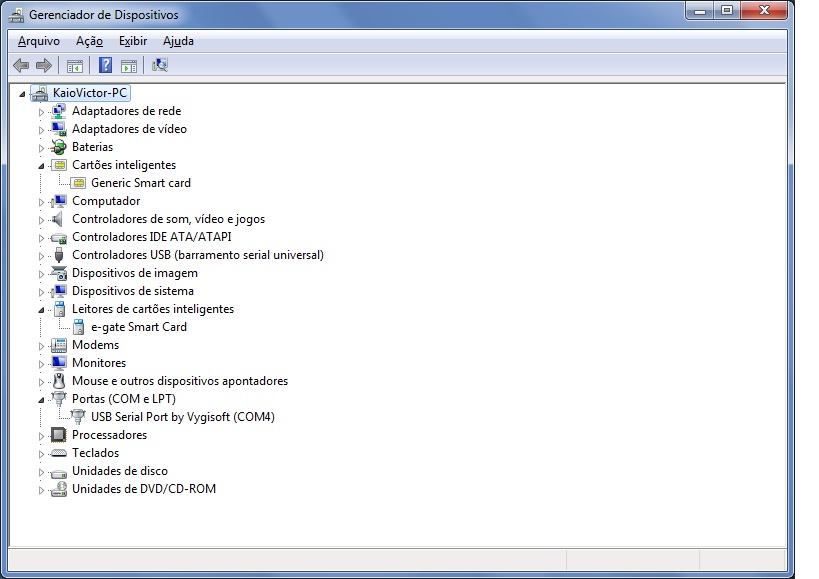This screenshot has height=579, width=819.
Task: Click the Generic Smart card chip icon
Action: pos(79,183)
